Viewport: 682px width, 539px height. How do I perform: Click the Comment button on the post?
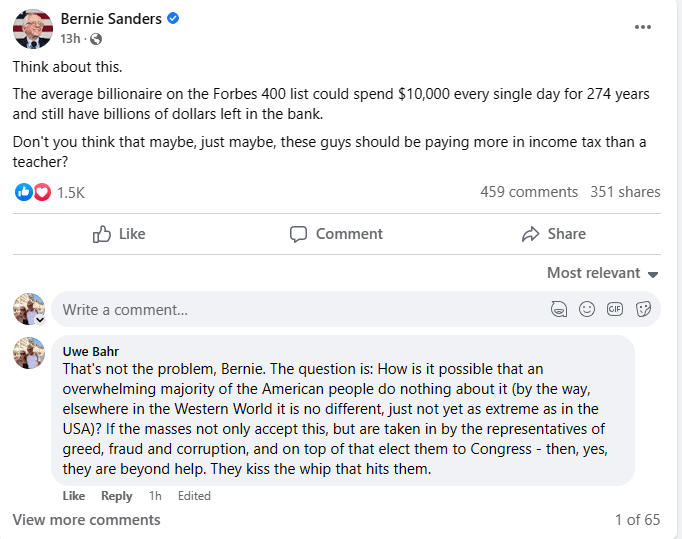[x=336, y=234]
